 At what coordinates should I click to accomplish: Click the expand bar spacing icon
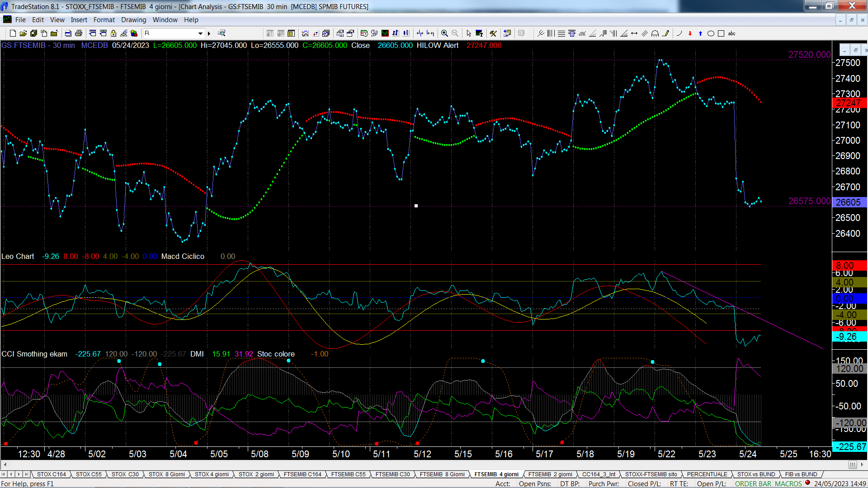pos(430,33)
